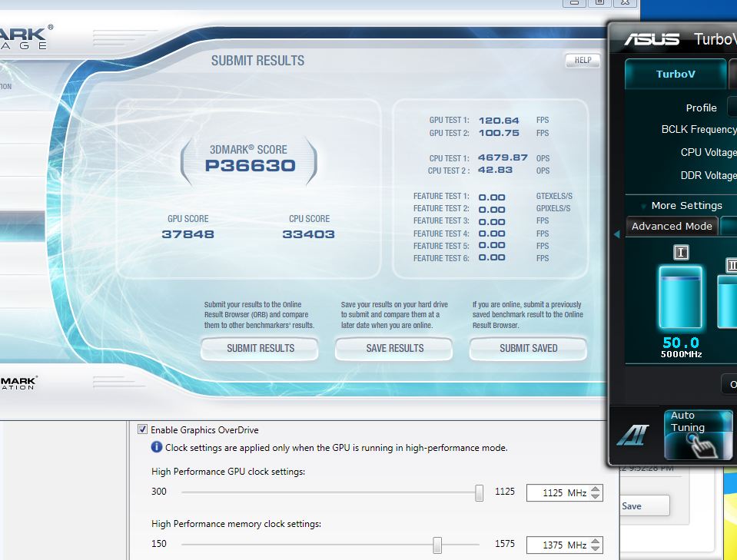The width and height of the screenshot is (737, 560).
Task: Toggle Enable Graphics OverDrive checkbox
Action: pyautogui.click(x=142, y=429)
